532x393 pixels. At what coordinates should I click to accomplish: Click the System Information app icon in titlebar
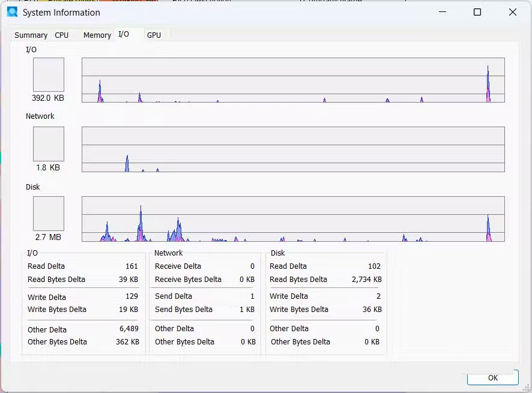click(13, 12)
